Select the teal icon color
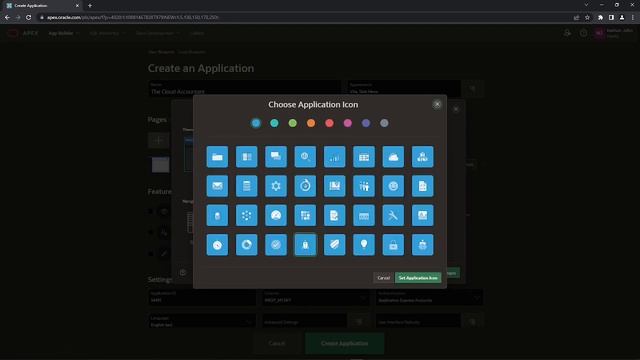 click(x=274, y=123)
